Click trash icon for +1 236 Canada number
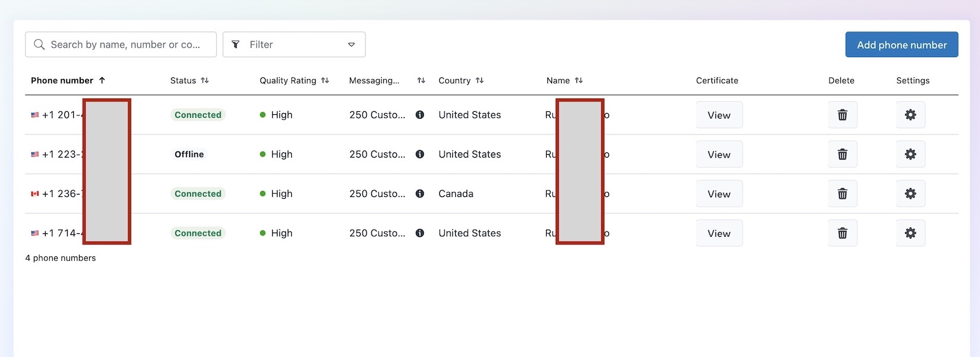The width and height of the screenshot is (980, 357). (x=842, y=193)
